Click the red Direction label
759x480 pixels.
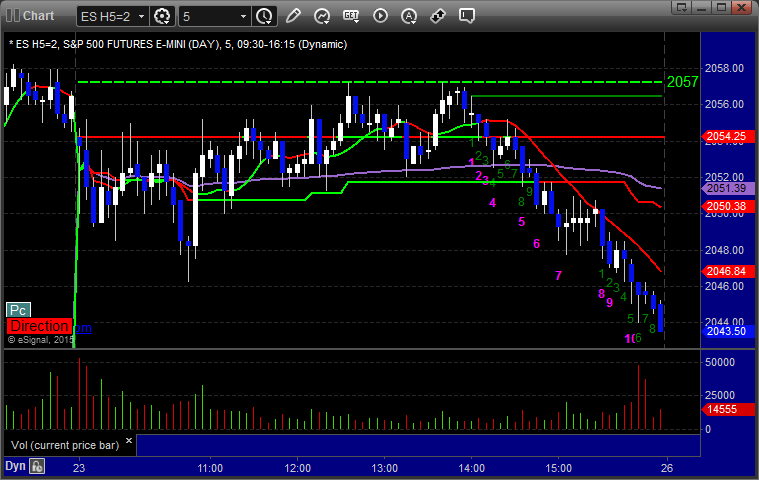pyautogui.click(x=40, y=326)
